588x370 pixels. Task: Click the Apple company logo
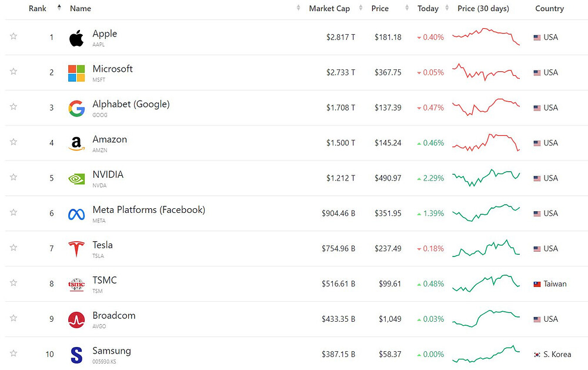click(x=76, y=38)
